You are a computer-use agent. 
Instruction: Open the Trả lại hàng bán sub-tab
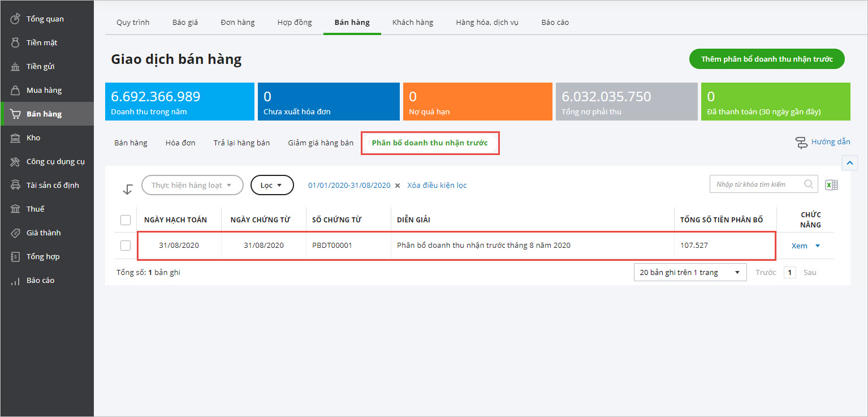pos(241,143)
